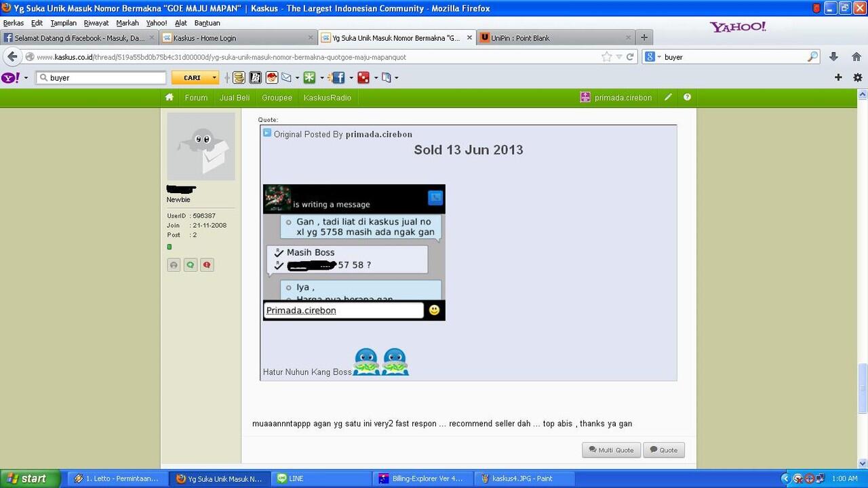Click the gold coins toolbar icon
Image resolution: width=868 pixels, height=488 pixels.
pyautogui.click(x=239, y=78)
